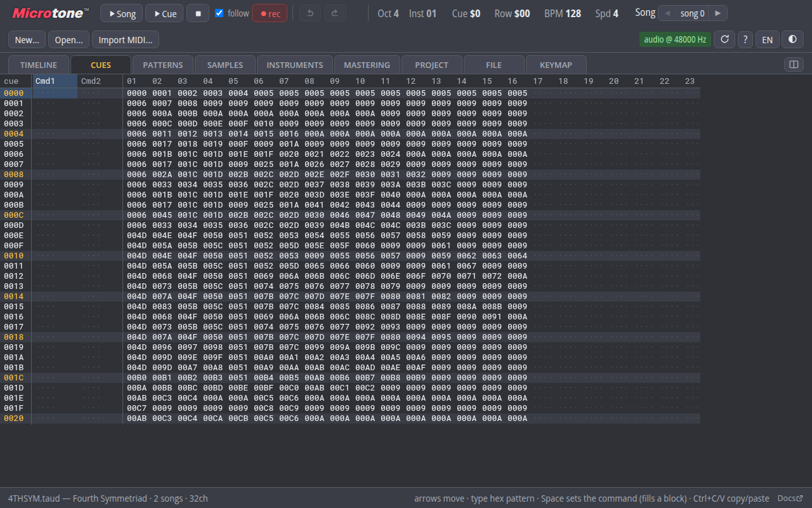Open a file with Open...
This screenshot has height=508, width=812.
point(69,39)
